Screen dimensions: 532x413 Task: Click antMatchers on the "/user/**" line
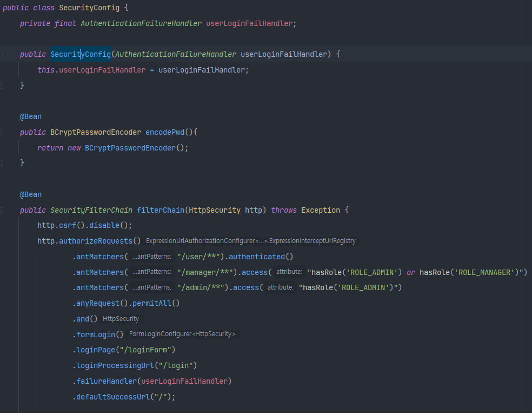click(x=100, y=257)
